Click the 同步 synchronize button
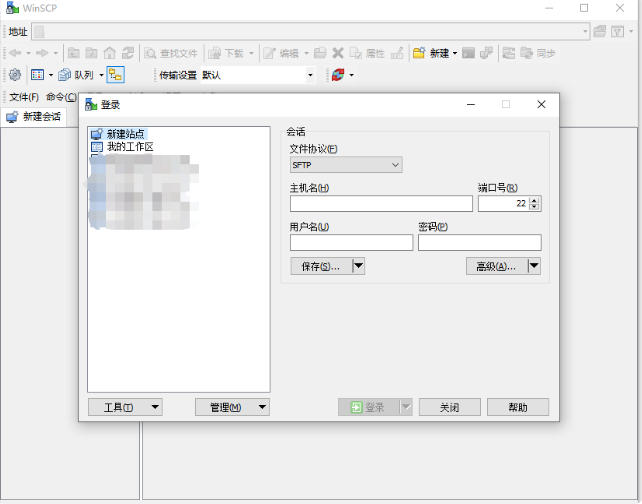Viewport: 642px width, 504px height. tap(538, 53)
